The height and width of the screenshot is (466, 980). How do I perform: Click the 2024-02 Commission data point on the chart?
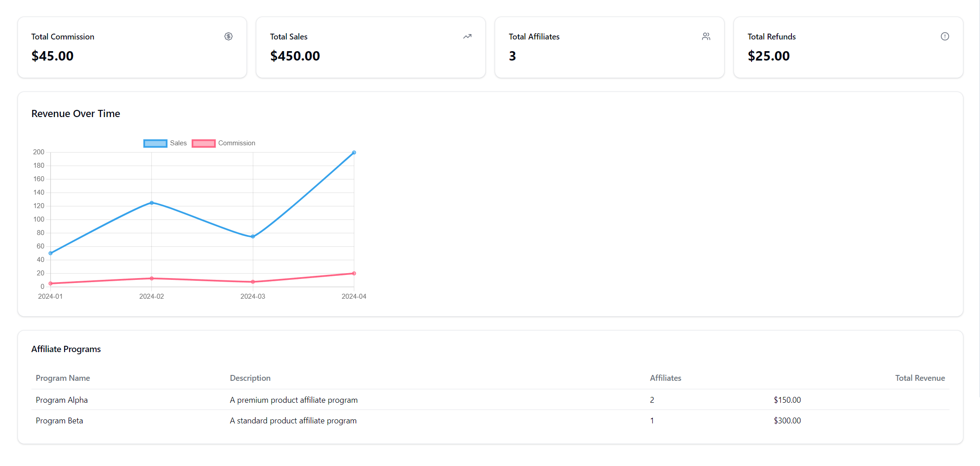click(x=152, y=278)
